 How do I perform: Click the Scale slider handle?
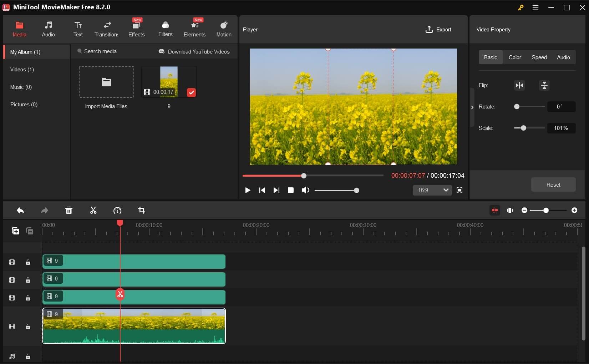tap(523, 128)
